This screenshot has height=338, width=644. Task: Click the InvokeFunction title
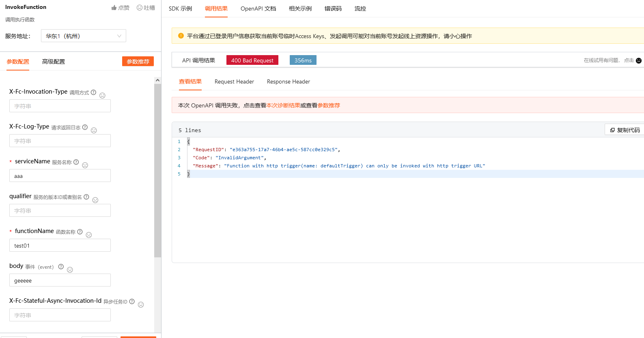[26, 7]
